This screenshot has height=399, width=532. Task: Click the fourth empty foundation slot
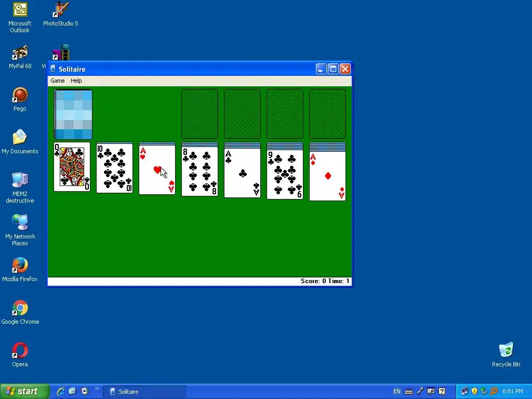pyautogui.click(x=327, y=114)
